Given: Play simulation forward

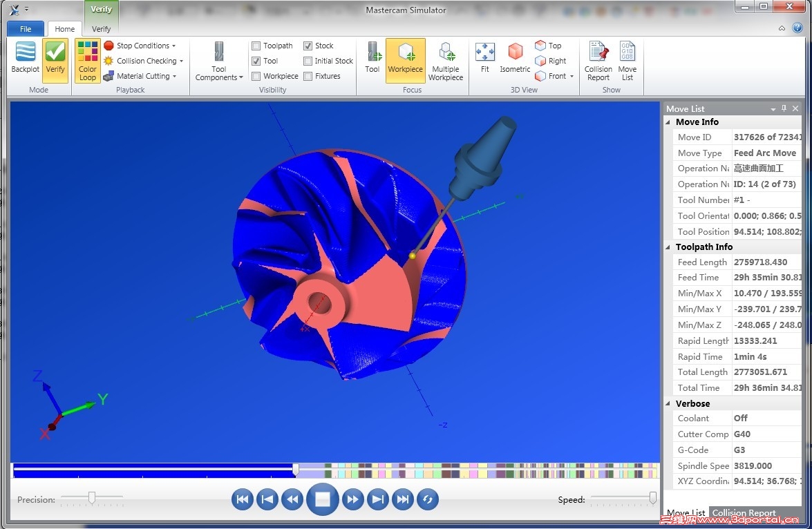Looking at the screenshot, I should (352, 499).
